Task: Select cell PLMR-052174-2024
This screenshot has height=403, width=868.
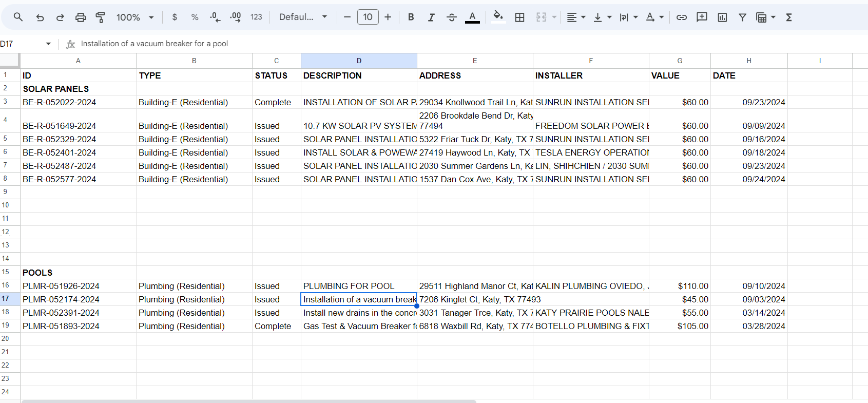Action: point(78,299)
